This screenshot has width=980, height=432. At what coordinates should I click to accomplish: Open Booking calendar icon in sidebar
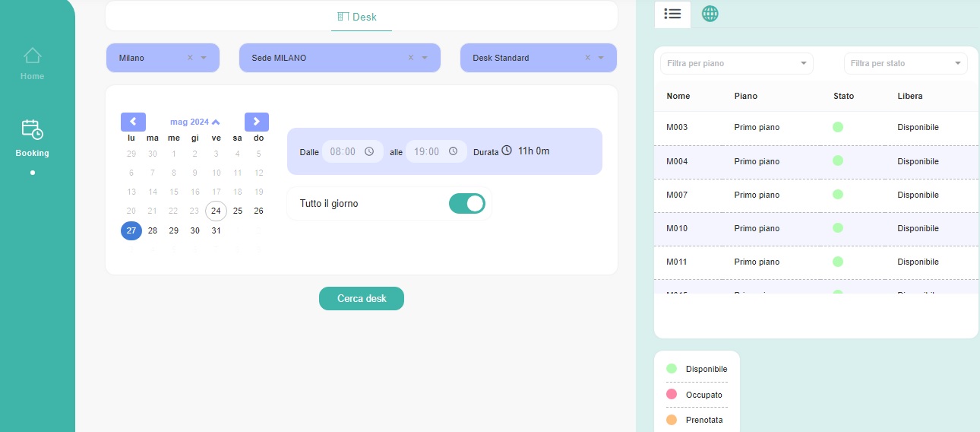click(x=32, y=129)
